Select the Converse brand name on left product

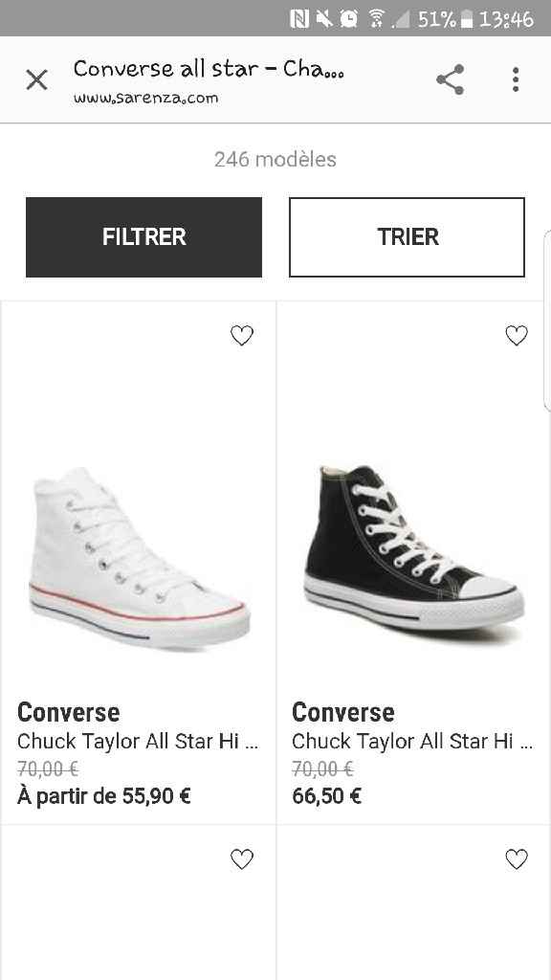[x=68, y=712]
